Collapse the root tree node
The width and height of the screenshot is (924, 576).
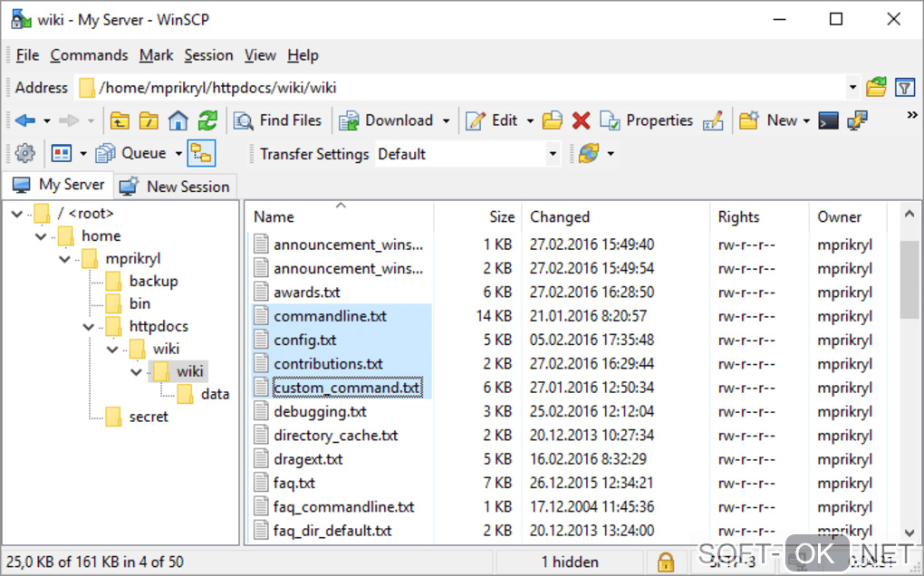17,214
